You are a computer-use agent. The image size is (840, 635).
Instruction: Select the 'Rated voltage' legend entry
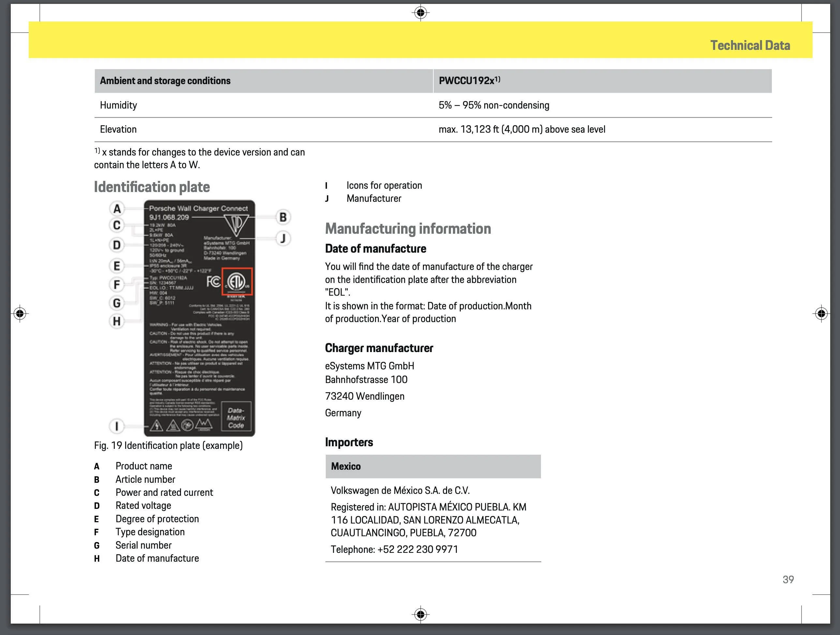[143, 506]
